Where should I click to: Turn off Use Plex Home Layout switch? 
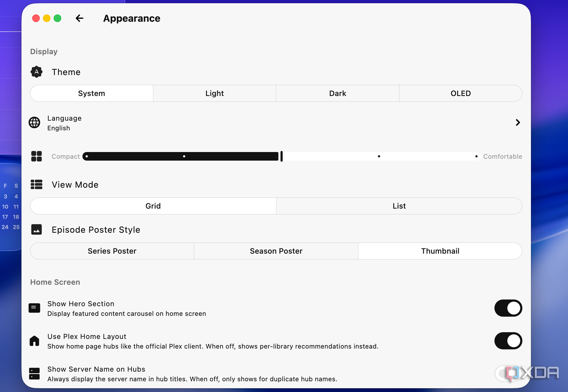(x=508, y=341)
